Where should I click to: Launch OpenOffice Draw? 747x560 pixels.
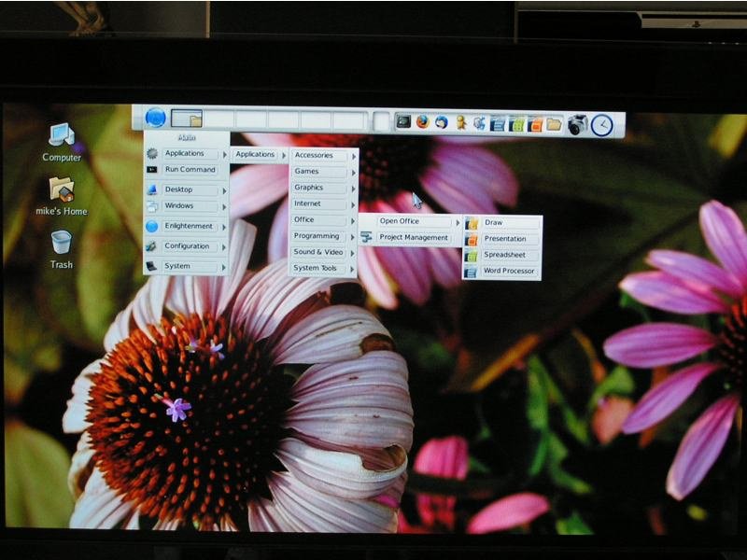click(x=494, y=223)
